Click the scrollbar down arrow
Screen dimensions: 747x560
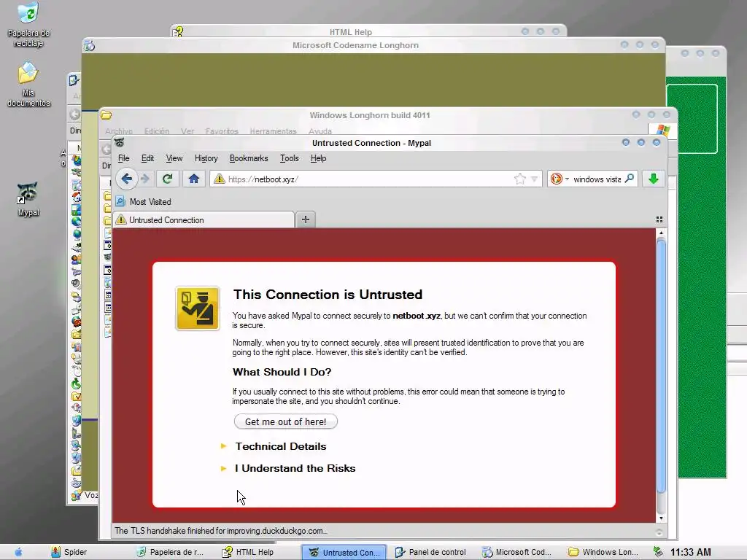point(661,518)
